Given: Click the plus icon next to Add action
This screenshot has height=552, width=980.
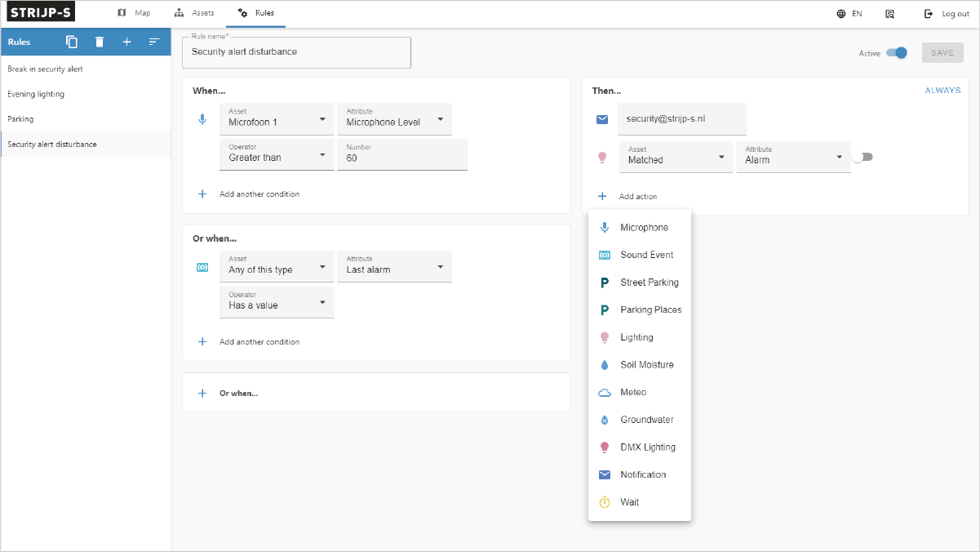Looking at the screenshot, I should coord(602,197).
